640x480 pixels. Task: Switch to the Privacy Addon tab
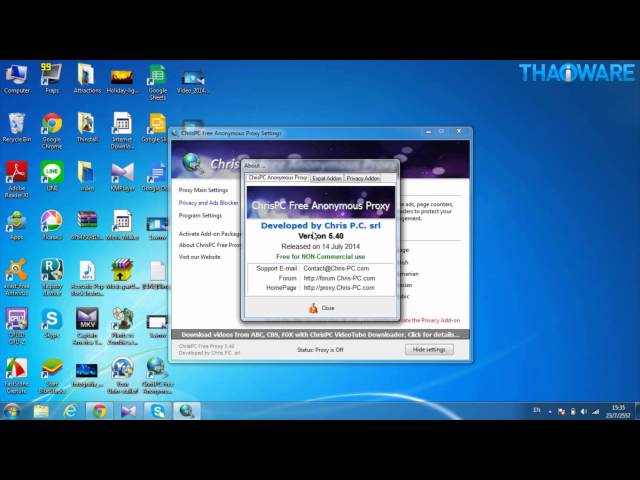point(363,178)
